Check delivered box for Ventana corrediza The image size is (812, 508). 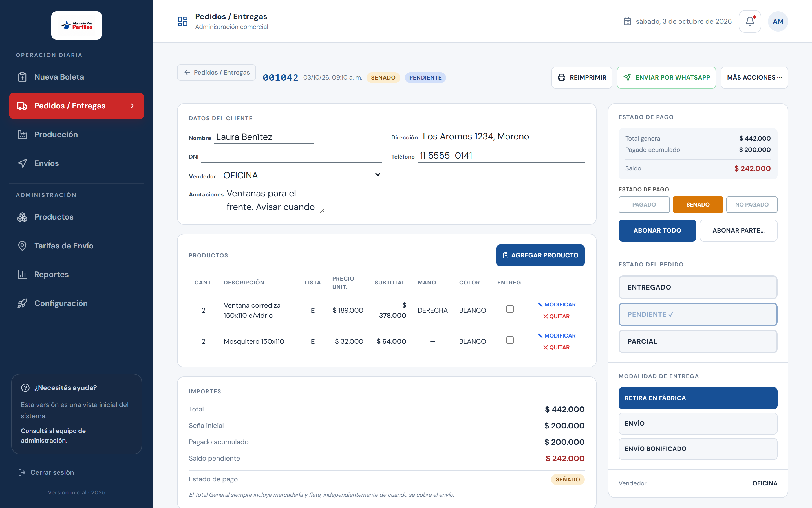point(510,309)
